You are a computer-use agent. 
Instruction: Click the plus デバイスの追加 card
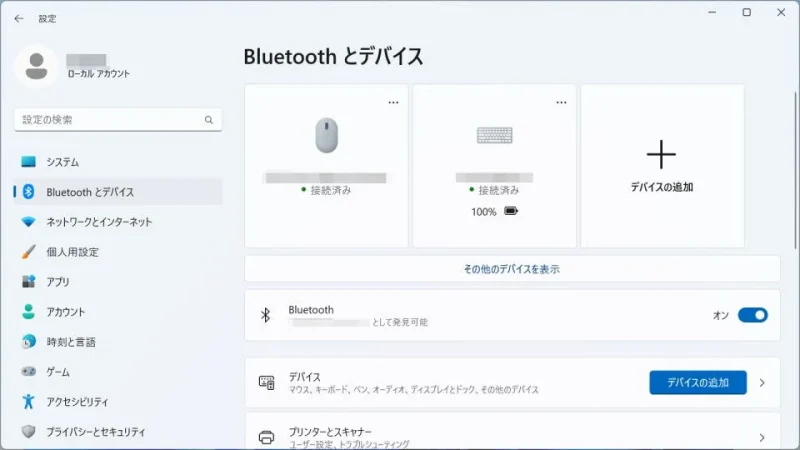(x=662, y=166)
